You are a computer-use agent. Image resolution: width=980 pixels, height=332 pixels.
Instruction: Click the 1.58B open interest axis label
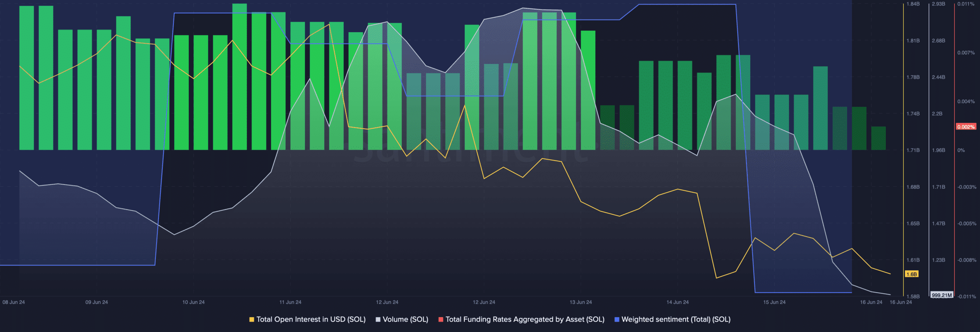pos(913,296)
